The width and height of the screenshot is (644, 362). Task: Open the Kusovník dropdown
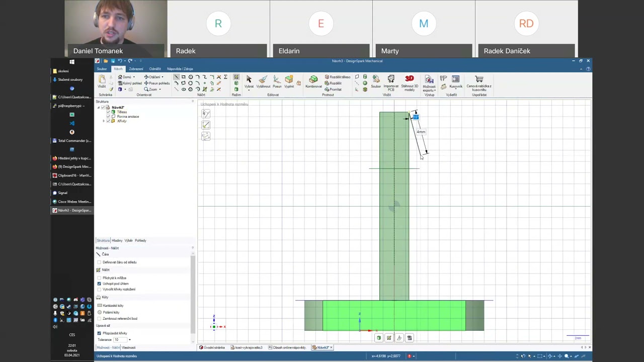coord(456,87)
